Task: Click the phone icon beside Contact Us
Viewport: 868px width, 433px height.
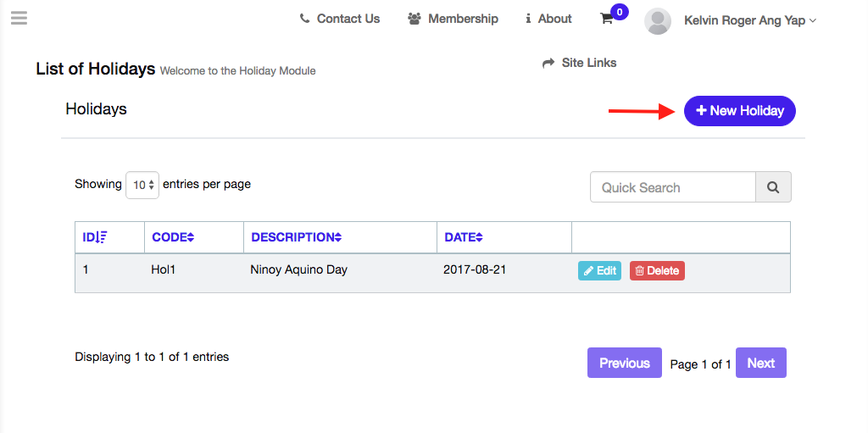Action: [x=304, y=19]
